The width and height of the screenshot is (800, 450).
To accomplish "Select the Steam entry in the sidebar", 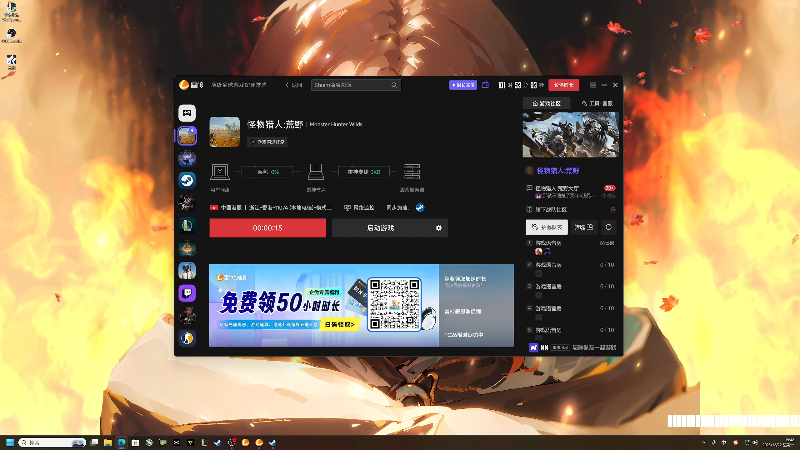I will [187, 180].
